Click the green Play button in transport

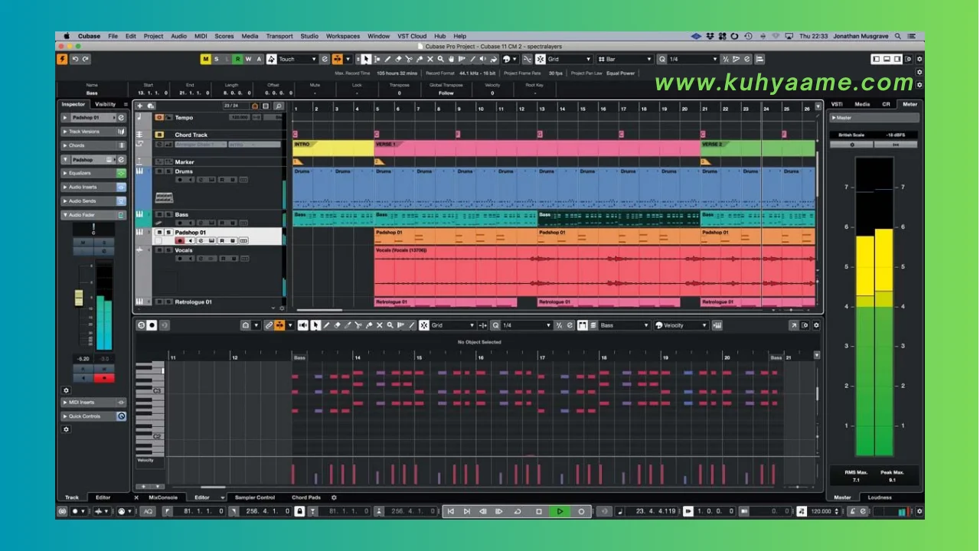pos(560,511)
